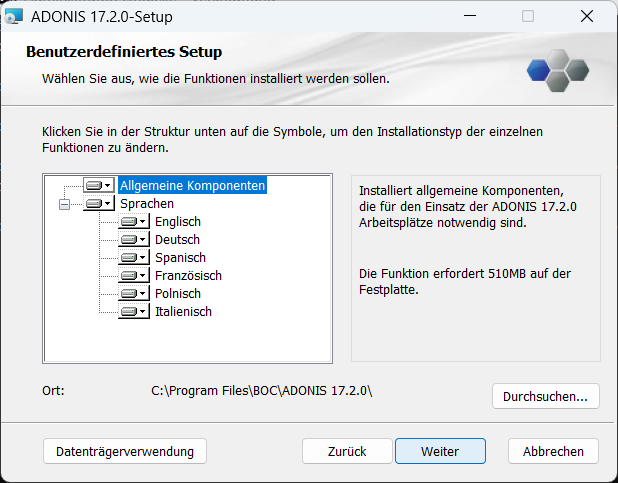Click the drive icon beside Englisch
This screenshot has width=618, height=483.
click(133, 222)
